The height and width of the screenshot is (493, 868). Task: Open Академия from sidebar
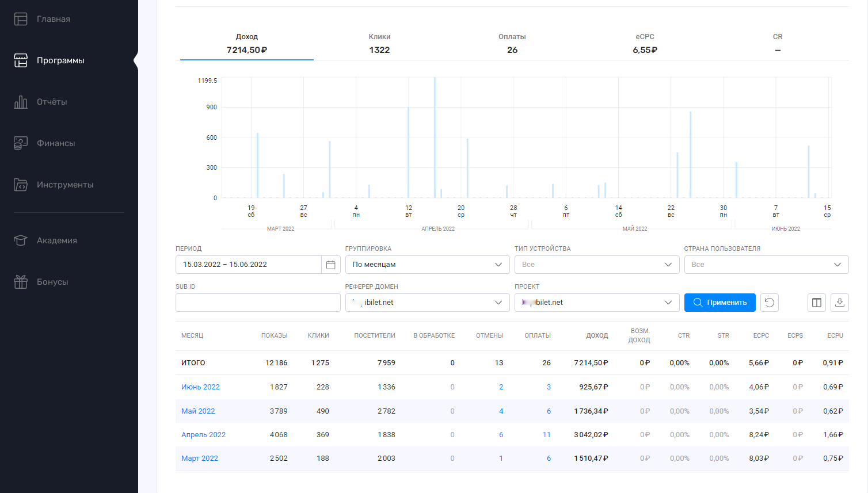click(x=56, y=240)
